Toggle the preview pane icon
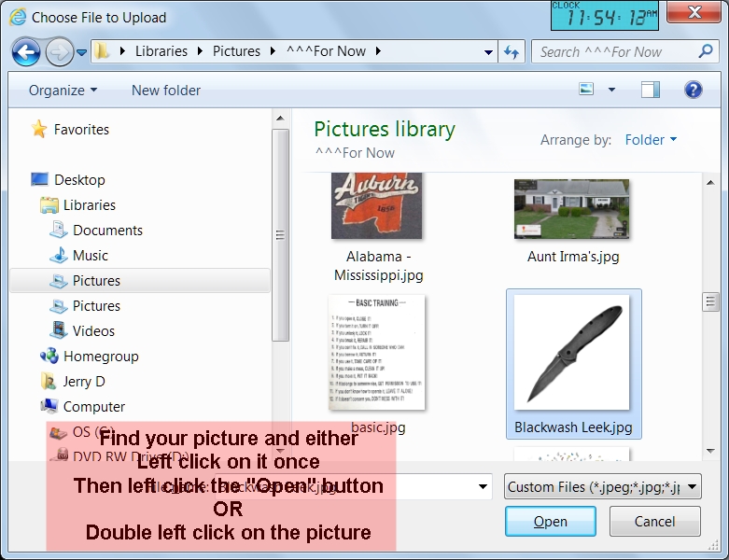Image resolution: width=729 pixels, height=560 pixels. (650, 90)
